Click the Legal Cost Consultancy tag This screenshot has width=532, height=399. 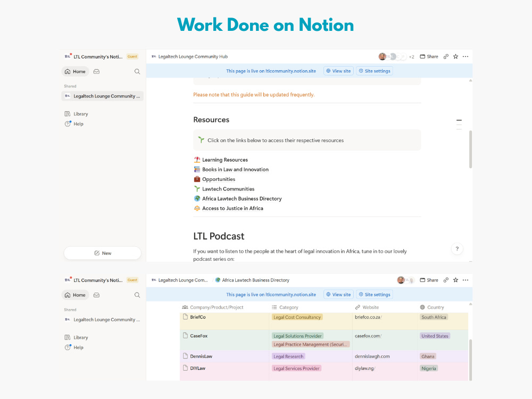tap(297, 317)
